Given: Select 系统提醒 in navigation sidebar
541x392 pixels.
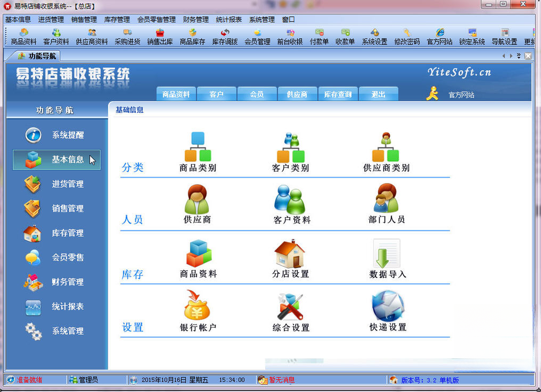Looking at the screenshot, I should tap(56, 135).
